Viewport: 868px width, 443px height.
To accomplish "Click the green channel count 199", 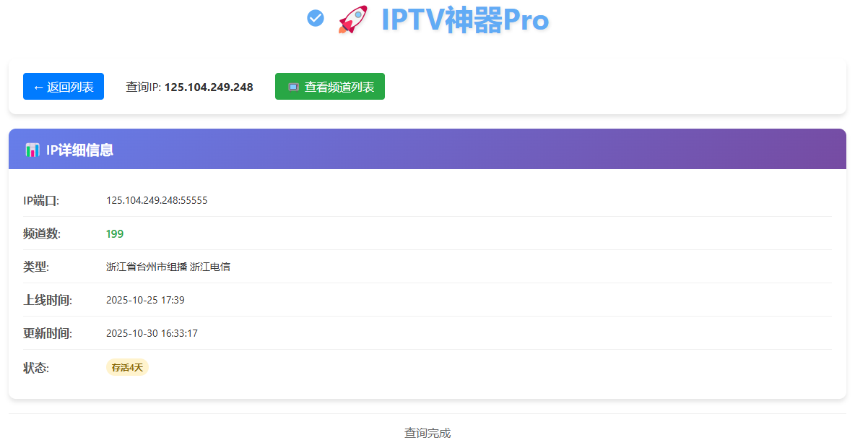I will [x=114, y=233].
